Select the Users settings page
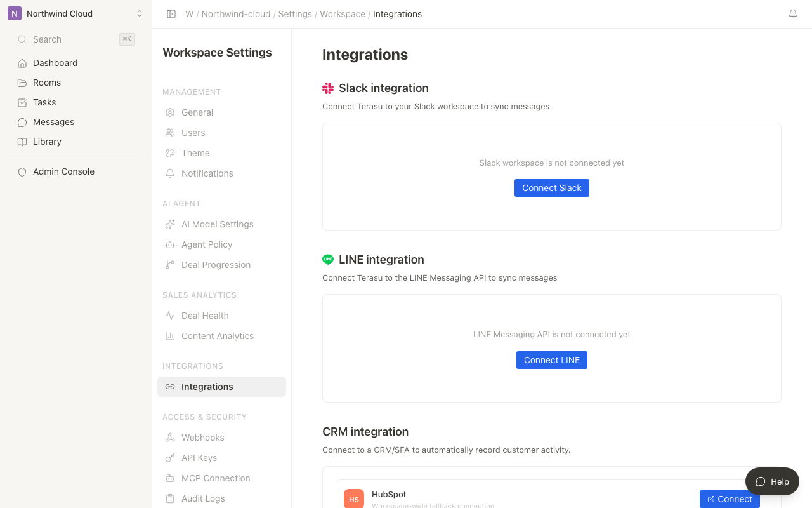 click(x=221, y=133)
